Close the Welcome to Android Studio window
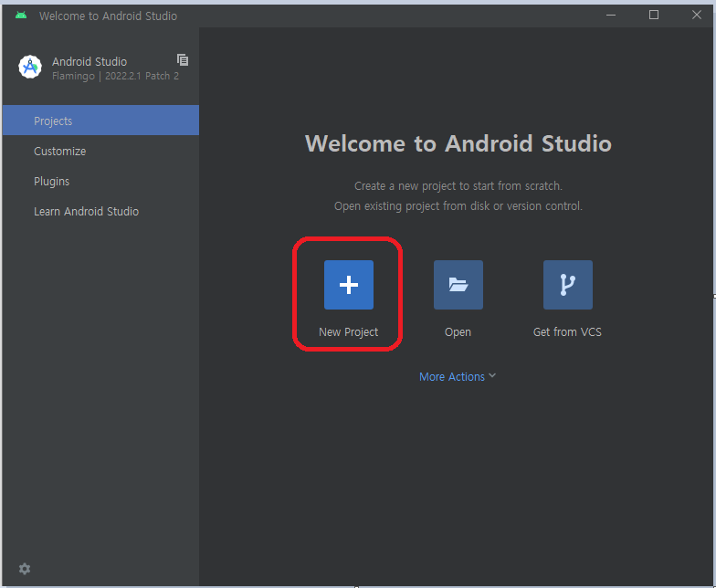The width and height of the screenshot is (716, 588). point(696,15)
